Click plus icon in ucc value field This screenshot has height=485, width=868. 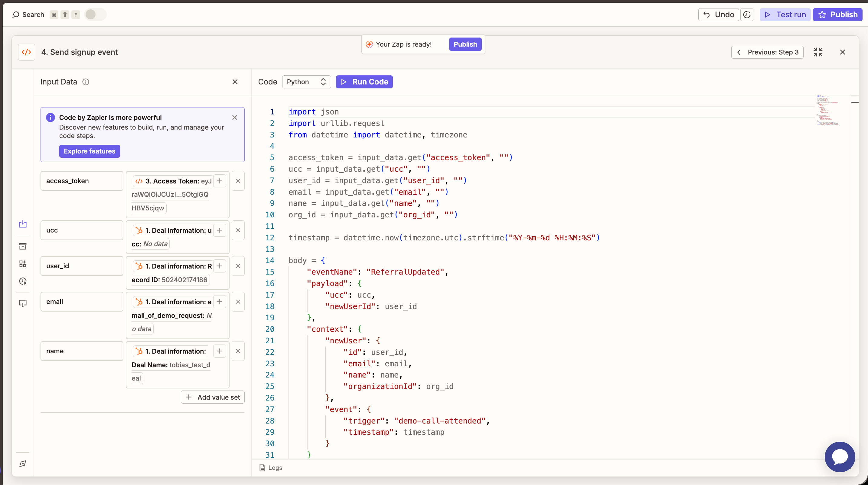tap(220, 230)
